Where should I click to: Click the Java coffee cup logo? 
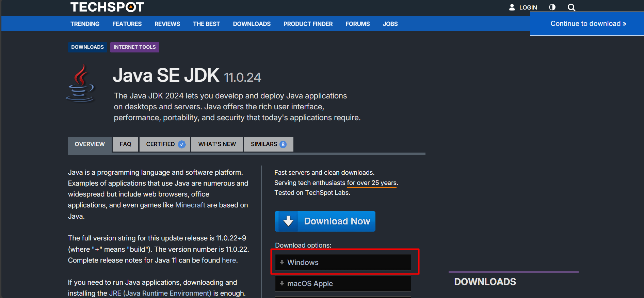pos(80,83)
